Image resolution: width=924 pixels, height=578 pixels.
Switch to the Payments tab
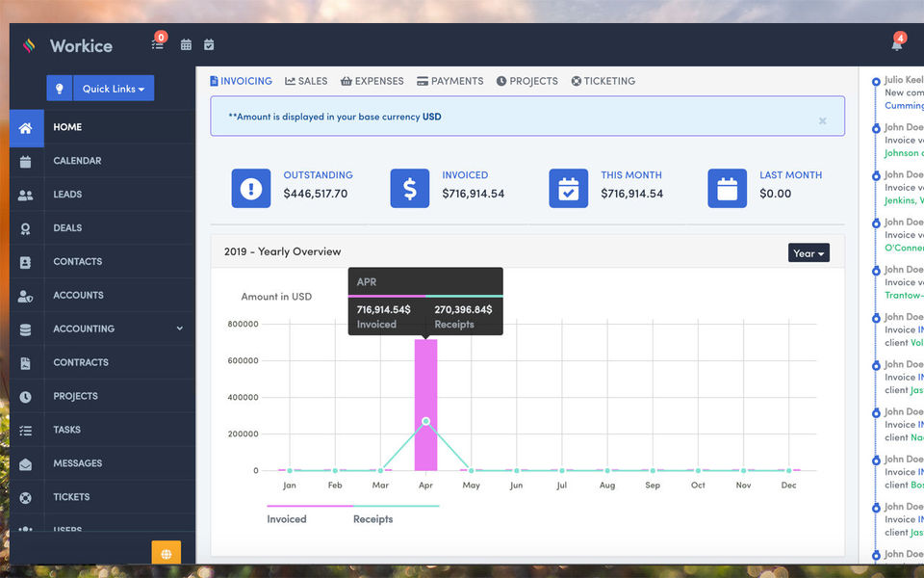[x=449, y=81]
